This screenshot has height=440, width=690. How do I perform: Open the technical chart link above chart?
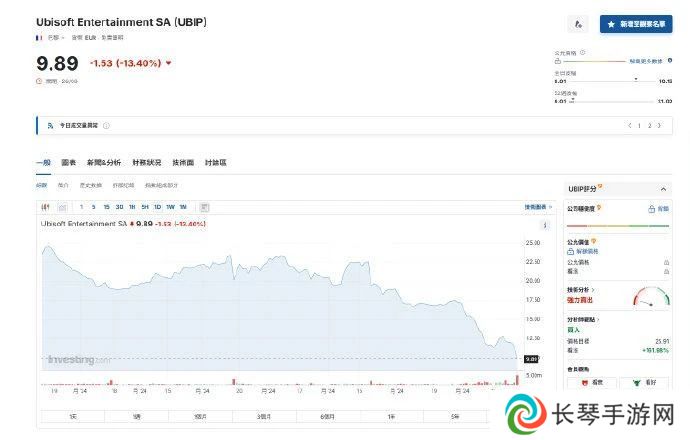(x=538, y=207)
